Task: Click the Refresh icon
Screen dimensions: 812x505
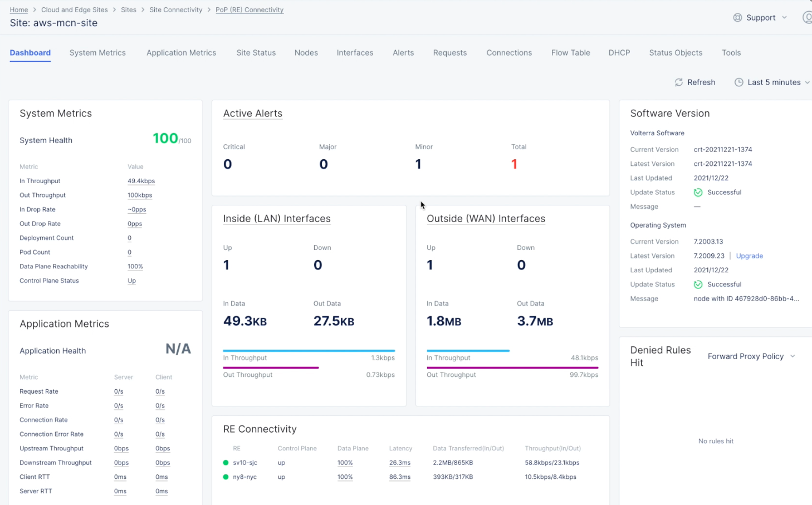Action: coord(679,82)
